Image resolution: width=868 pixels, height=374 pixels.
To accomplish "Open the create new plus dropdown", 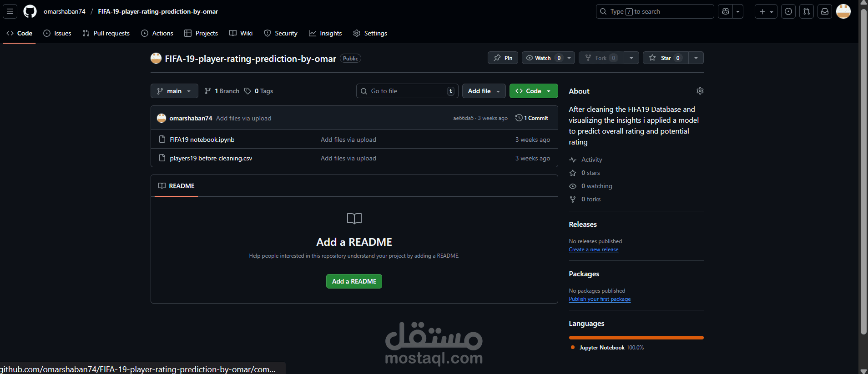I will (766, 11).
